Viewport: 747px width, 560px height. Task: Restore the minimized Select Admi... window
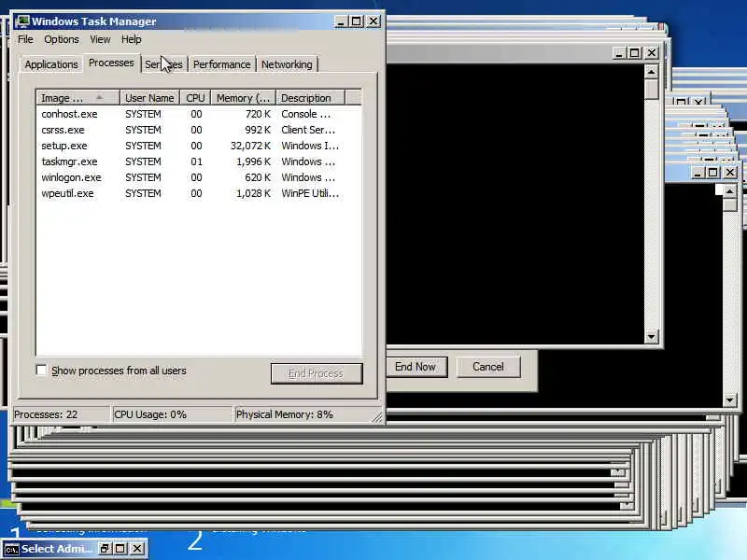[105, 549]
